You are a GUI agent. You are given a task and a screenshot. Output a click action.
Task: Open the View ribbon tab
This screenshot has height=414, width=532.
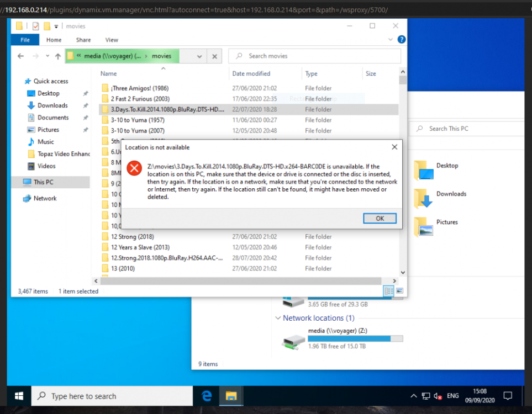pos(111,40)
